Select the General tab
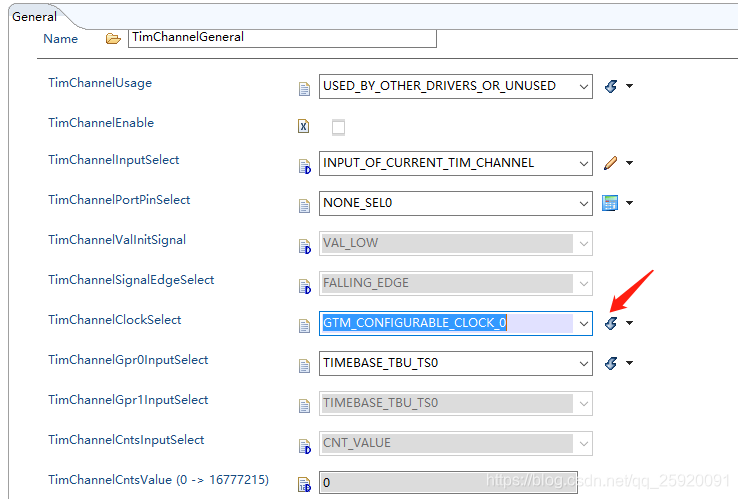Screen dimensions: 738x499 (34, 17)
